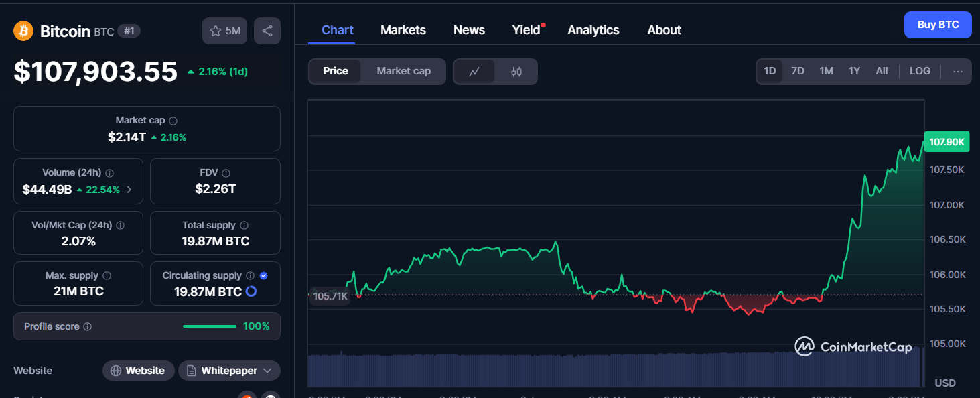Set chart range to 1D
This screenshot has width=980, height=398.
770,71
